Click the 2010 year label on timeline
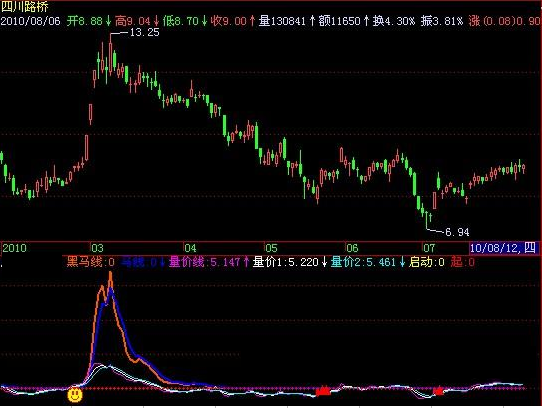Screen dimensions: 542x408 coord(14,248)
